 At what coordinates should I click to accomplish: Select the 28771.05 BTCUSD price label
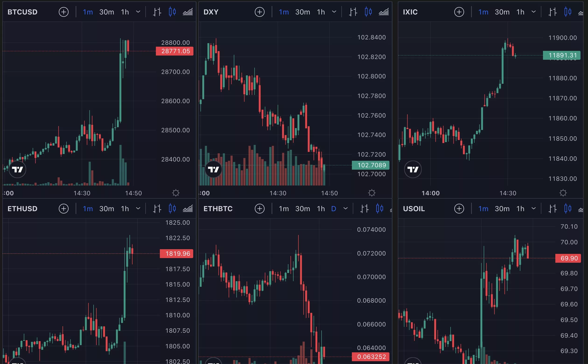(175, 51)
